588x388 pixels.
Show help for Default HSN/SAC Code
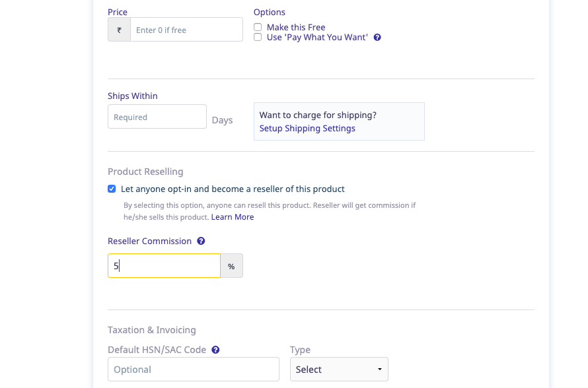point(215,350)
